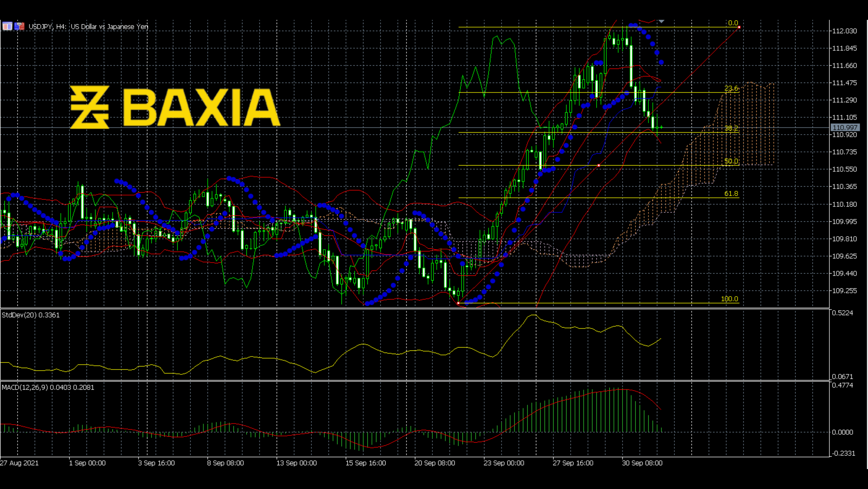Image resolution: width=868 pixels, height=489 pixels.
Task: Click the 'MACD(12,26,9) 0.0403 0.2081' indicator label
Action: (48, 388)
